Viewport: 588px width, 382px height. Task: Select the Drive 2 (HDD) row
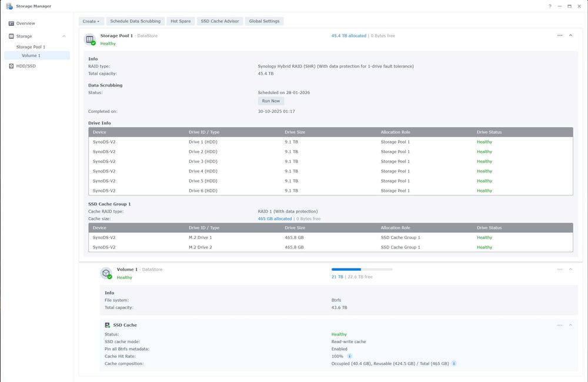pos(330,152)
